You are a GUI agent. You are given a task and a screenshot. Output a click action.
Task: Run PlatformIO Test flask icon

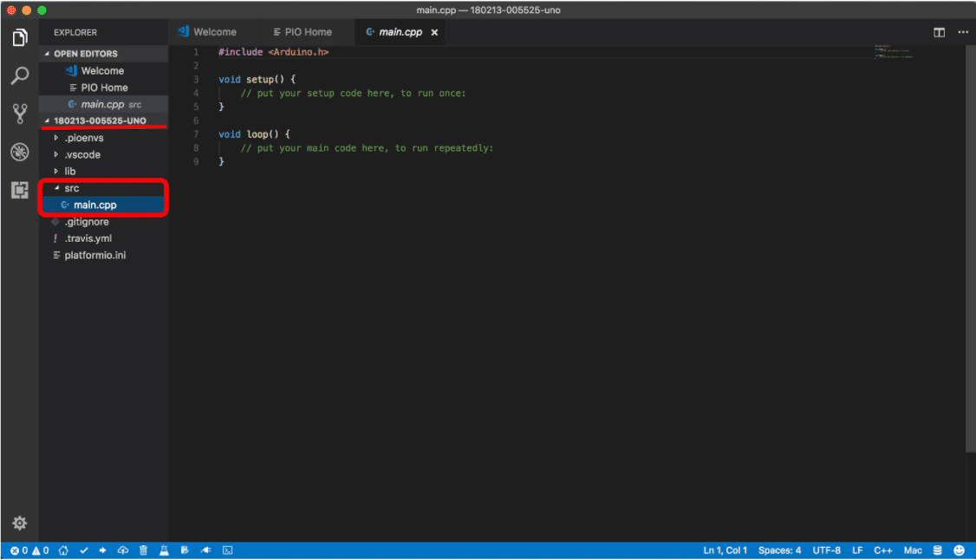164,550
